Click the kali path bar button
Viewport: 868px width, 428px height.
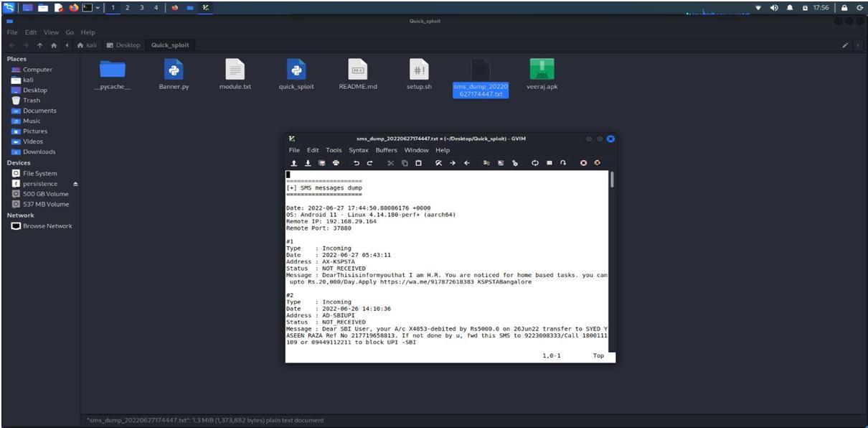tap(86, 45)
